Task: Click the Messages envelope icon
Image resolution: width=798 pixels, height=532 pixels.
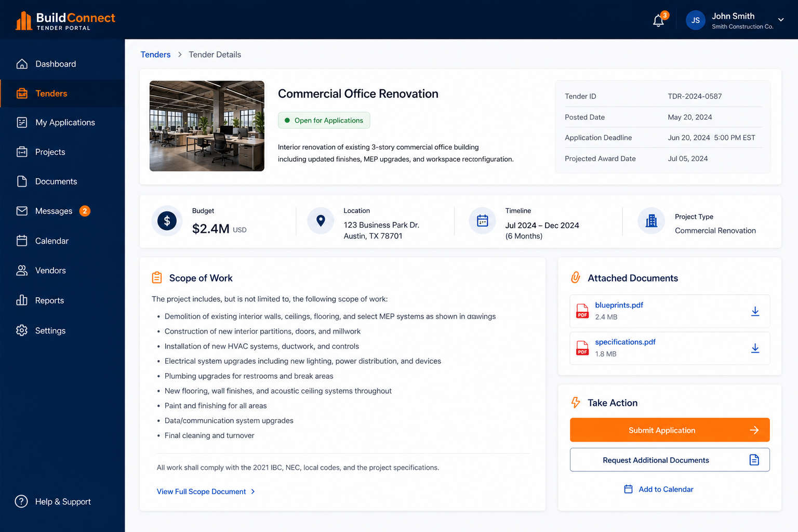Action: coord(22,211)
